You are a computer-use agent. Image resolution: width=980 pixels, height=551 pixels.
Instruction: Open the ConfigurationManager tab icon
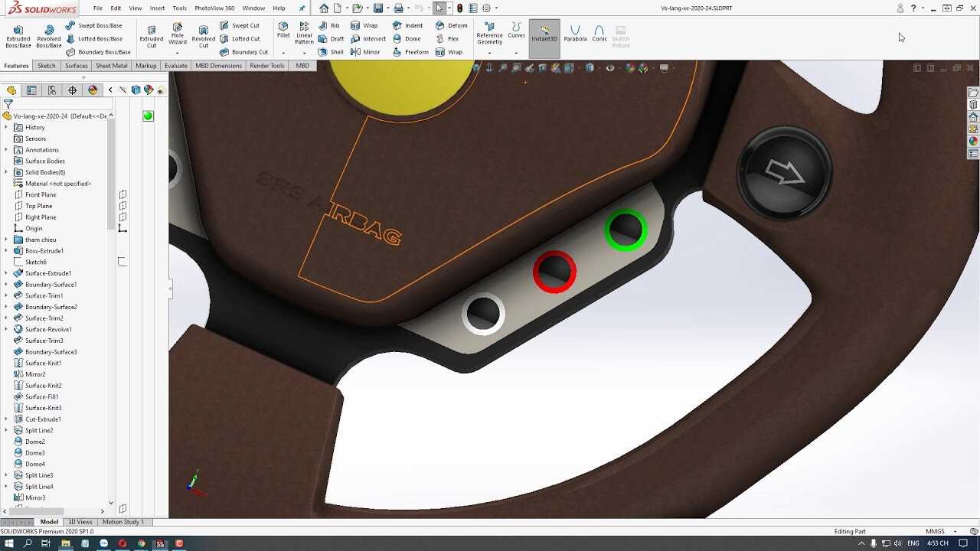52,90
